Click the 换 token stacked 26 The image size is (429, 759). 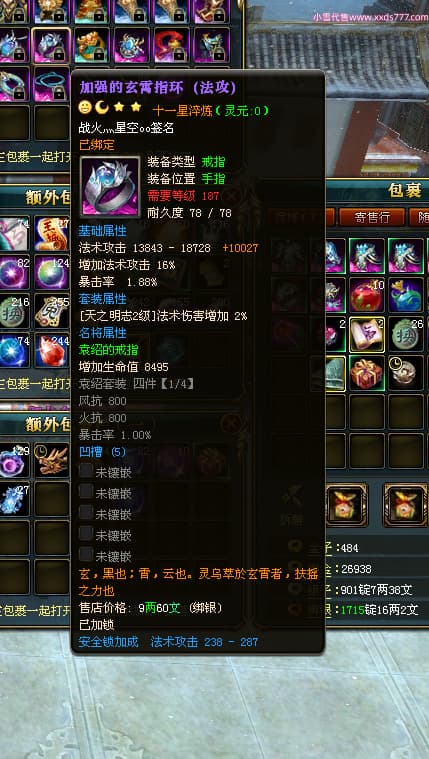406,334
